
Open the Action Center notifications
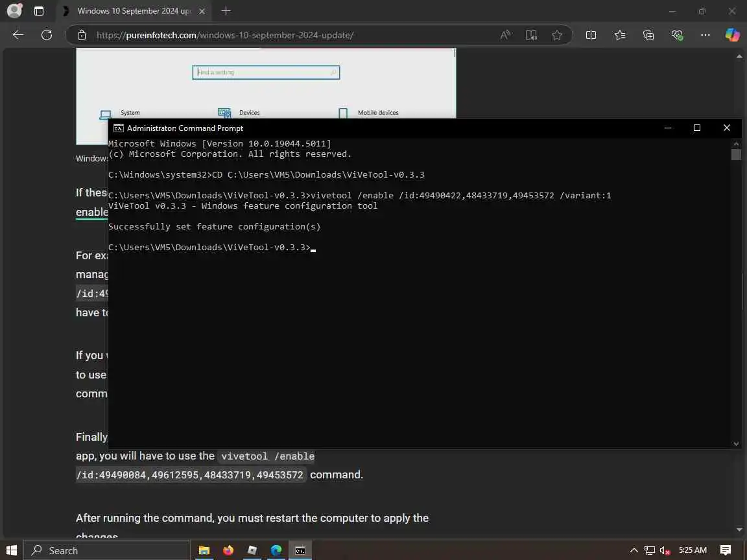tap(725, 550)
